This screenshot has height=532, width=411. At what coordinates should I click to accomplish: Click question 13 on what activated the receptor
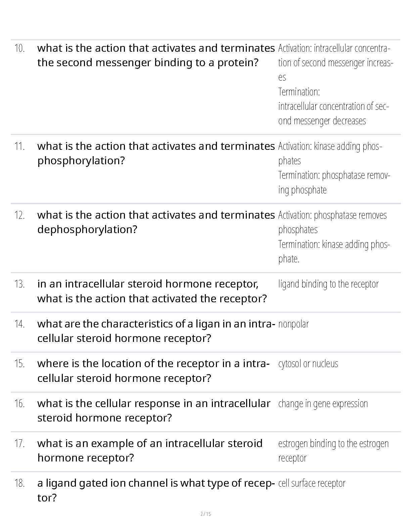coord(152,291)
